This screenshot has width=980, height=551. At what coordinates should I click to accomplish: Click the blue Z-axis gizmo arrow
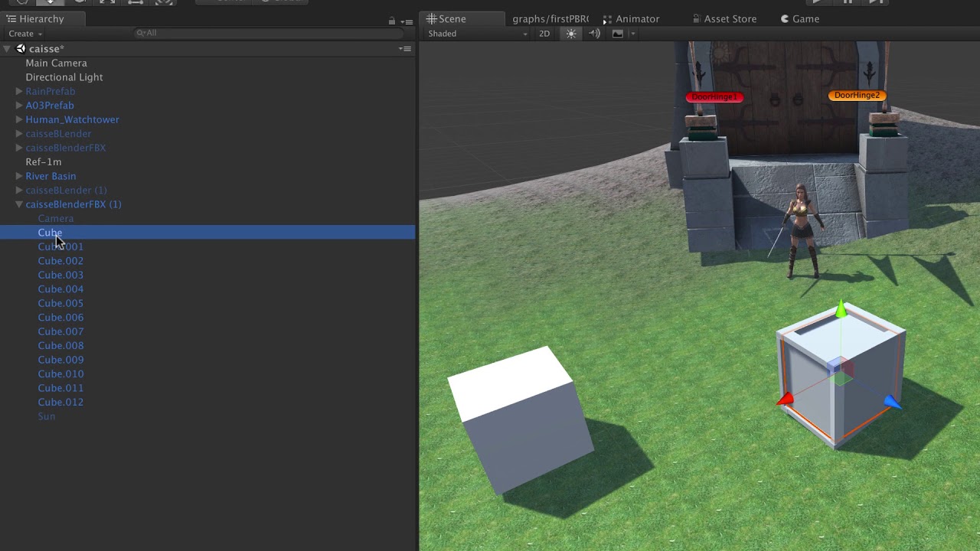(x=892, y=402)
